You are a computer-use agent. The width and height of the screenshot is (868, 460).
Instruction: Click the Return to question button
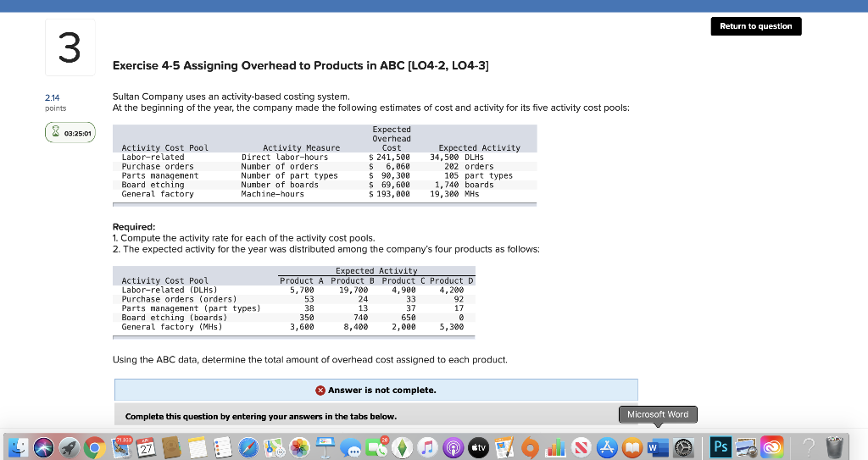[x=755, y=26]
